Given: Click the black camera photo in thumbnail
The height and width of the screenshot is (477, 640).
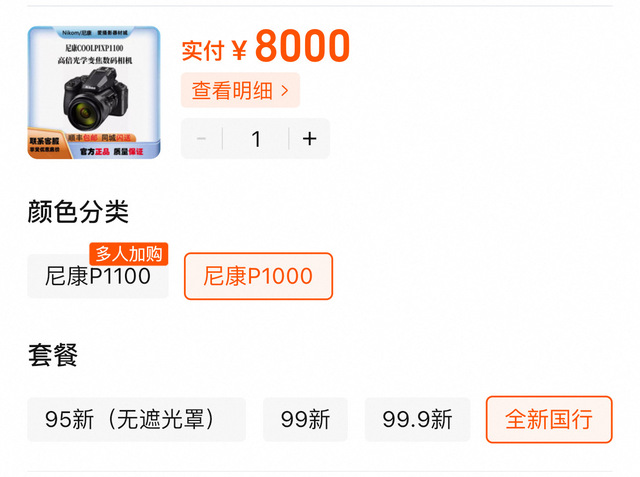Looking at the screenshot, I should click(96, 99).
